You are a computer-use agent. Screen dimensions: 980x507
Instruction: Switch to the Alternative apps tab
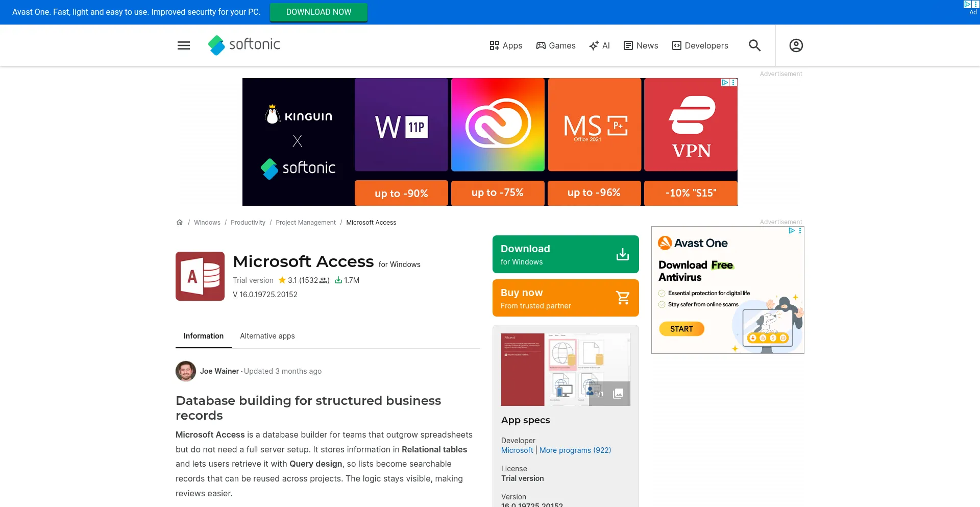267,336
